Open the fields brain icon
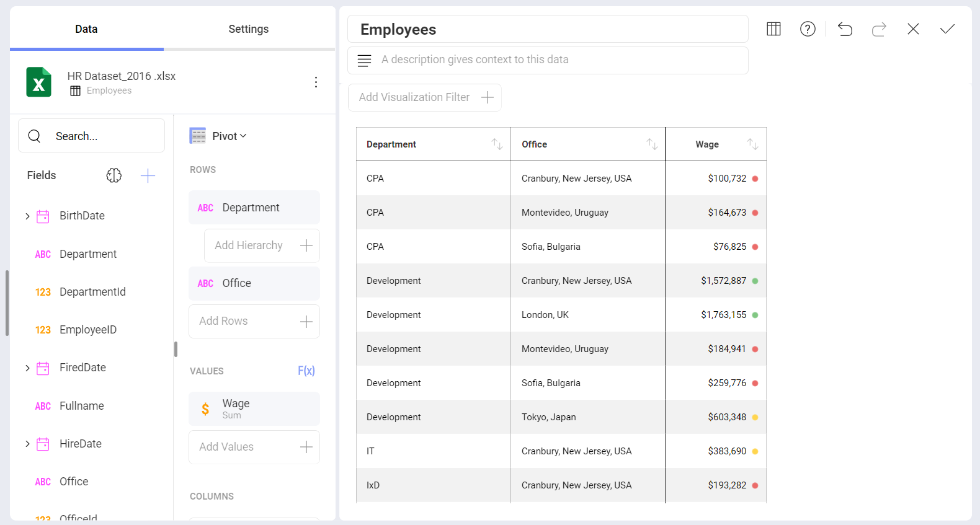Viewport: 980px width, 525px height. [114, 175]
